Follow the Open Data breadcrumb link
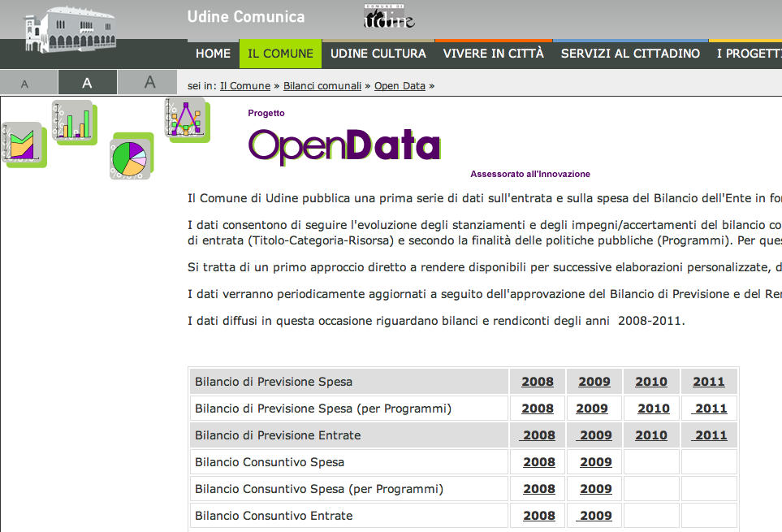Image resolution: width=782 pixels, height=532 pixels. click(400, 86)
